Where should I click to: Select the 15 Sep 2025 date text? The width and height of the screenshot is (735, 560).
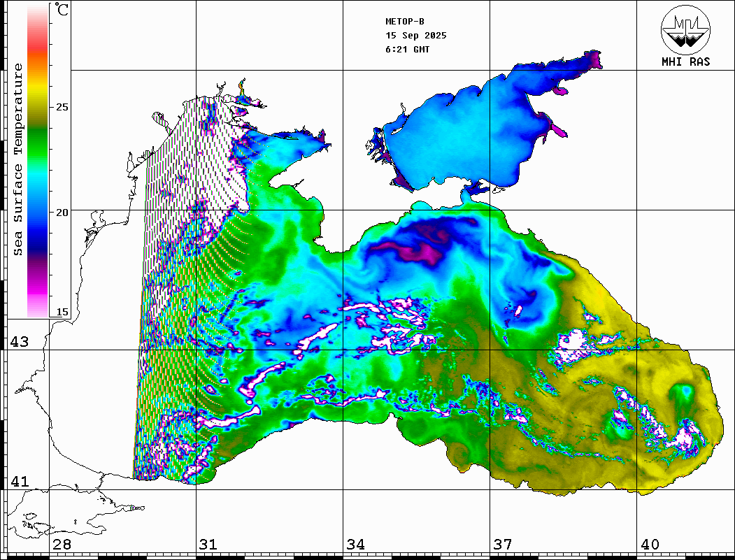[416, 36]
